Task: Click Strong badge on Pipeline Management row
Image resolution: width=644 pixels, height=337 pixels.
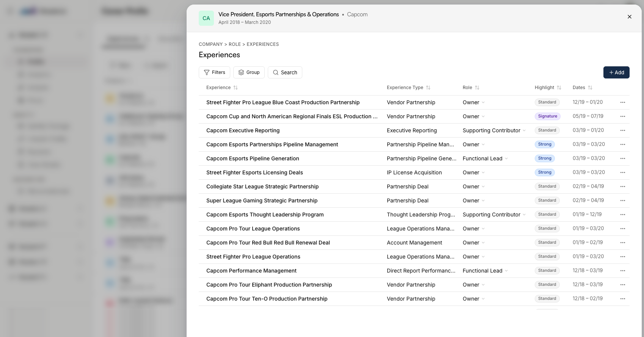Action: [x=545, y=144]
